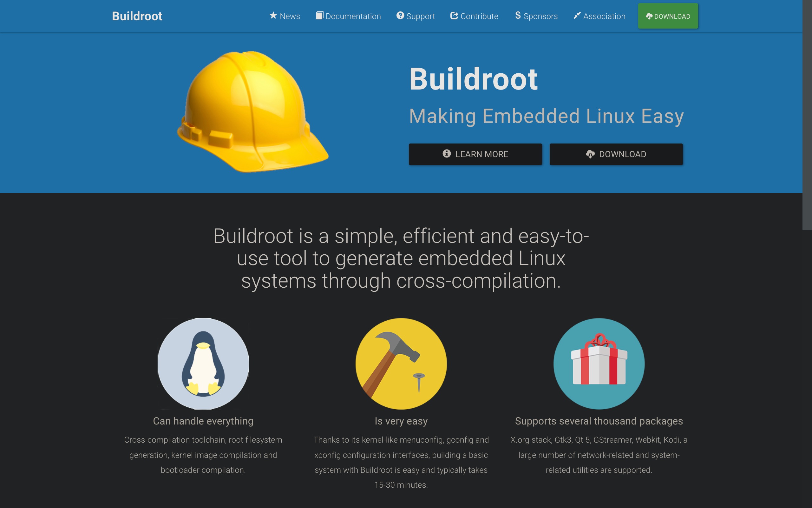Click the large Buildroot hero heading
The image size is (812, 508).
[474, 79]
